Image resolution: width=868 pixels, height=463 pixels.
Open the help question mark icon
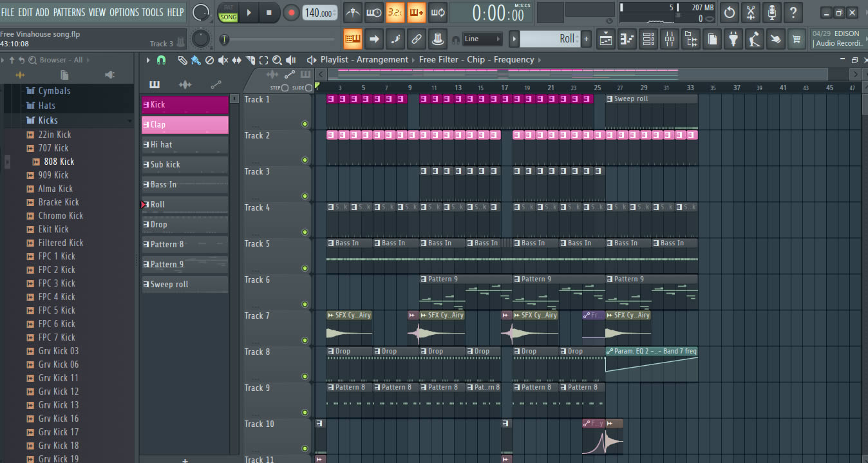pos(793,12)
